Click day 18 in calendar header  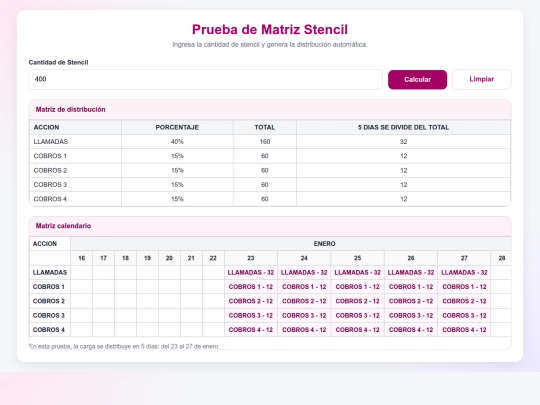click(x=125, y=258)
